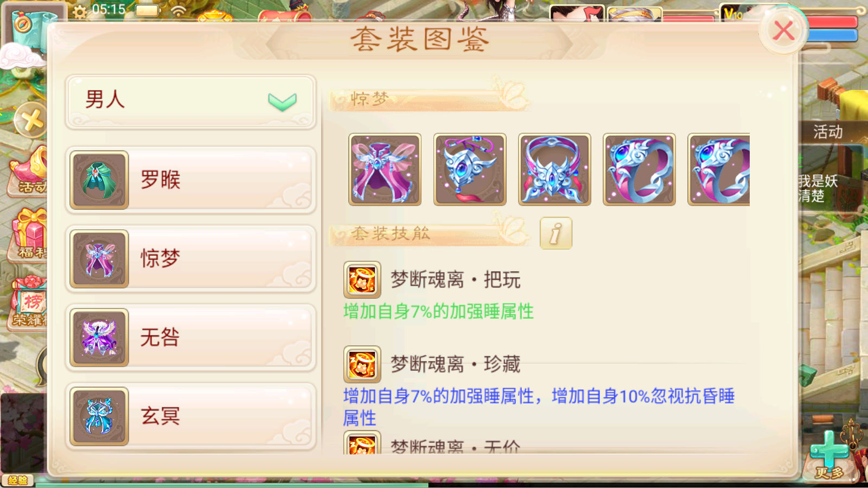Screen dimensions: 868x488
Task: Close the 套装图鉴 panel
Action: (x=783, y=31)
